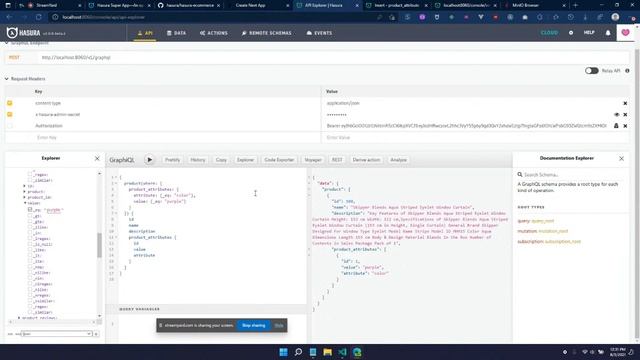Image resolution: width=640 pixels, height=360 pixels.
Task: Expand the product_reviews node in Explorer
Action: (x=19, y=318)
